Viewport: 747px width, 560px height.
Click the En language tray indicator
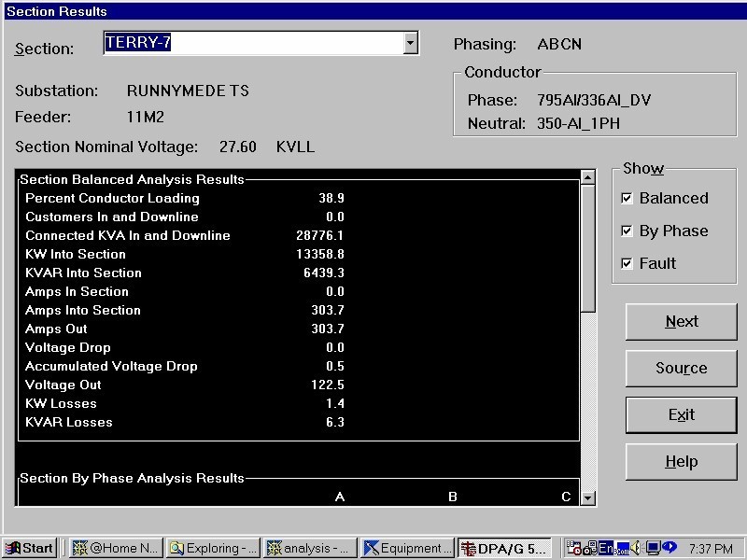(x=606, y=548)
